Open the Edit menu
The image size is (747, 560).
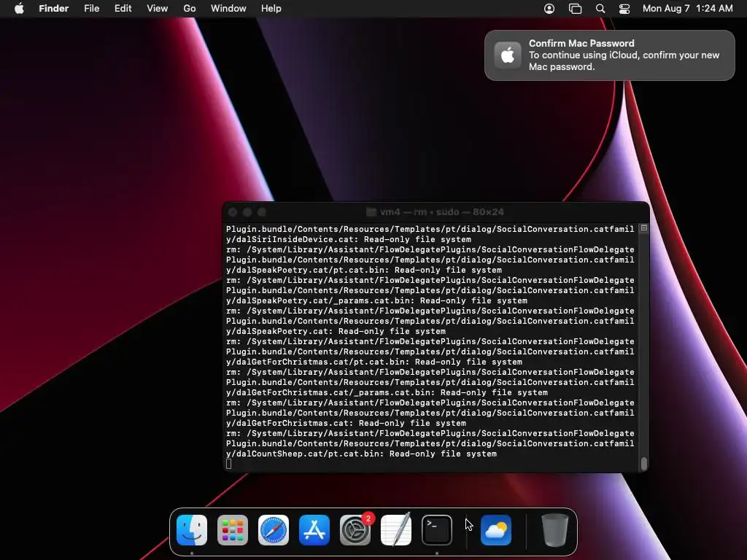tap(123, 9)
